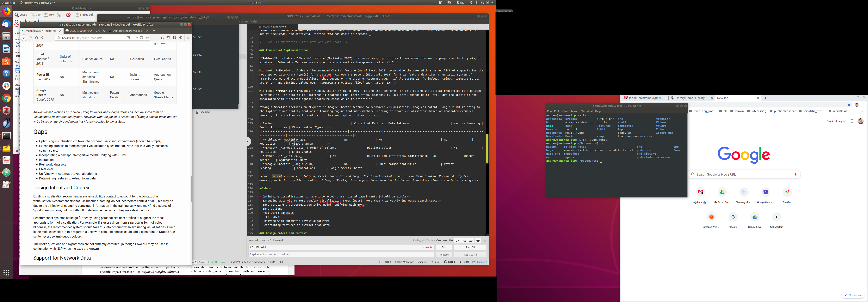Click Customise button on New Tab
Screen dimensions: 868x302
pos(853,295)
